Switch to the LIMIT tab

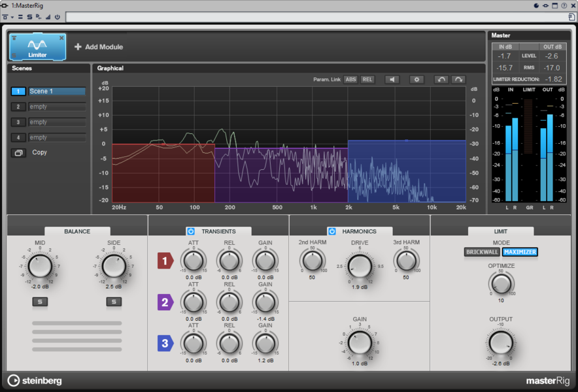pyautogui.click(x=501, y=231)
